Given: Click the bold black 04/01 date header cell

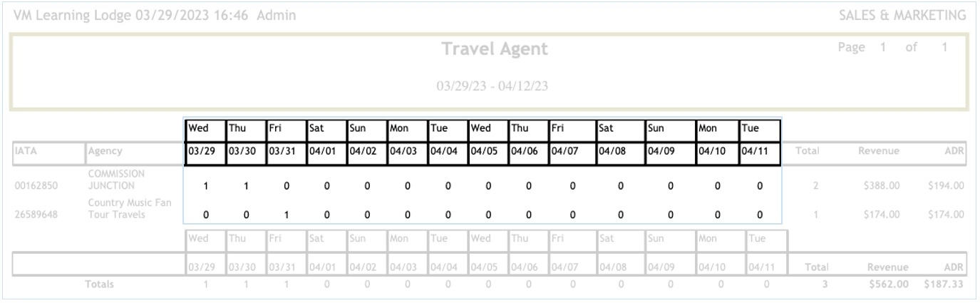Looking at the screenshot, I should [x=324, y=152].
